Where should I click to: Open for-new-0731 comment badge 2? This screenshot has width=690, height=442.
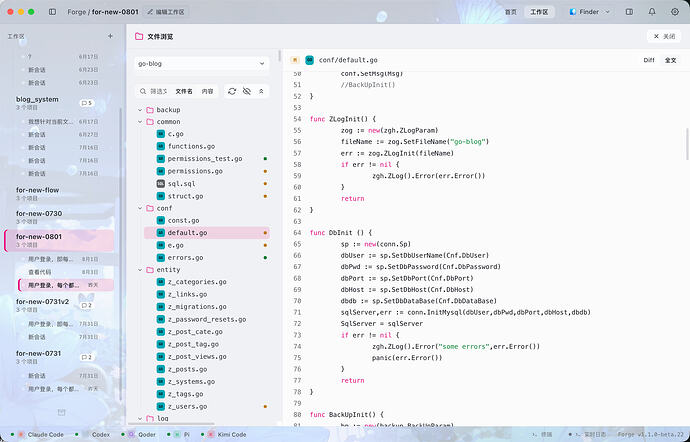[87, 357]
